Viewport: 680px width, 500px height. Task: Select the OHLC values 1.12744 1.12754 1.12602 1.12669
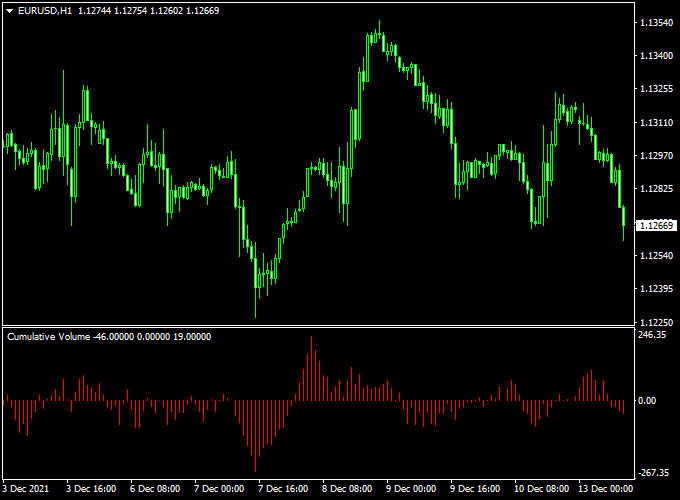pos(149,11)
